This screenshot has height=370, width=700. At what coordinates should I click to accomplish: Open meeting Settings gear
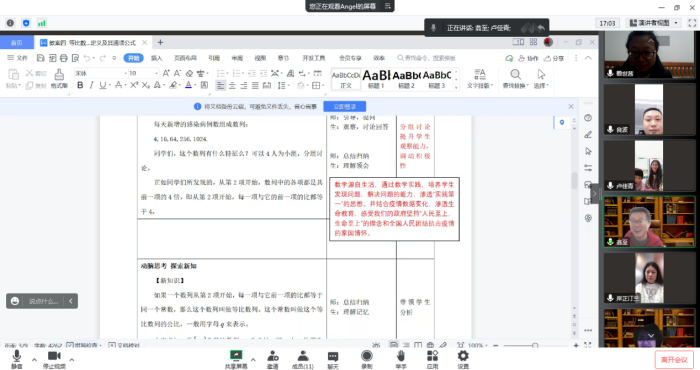[x=463, y=360]
